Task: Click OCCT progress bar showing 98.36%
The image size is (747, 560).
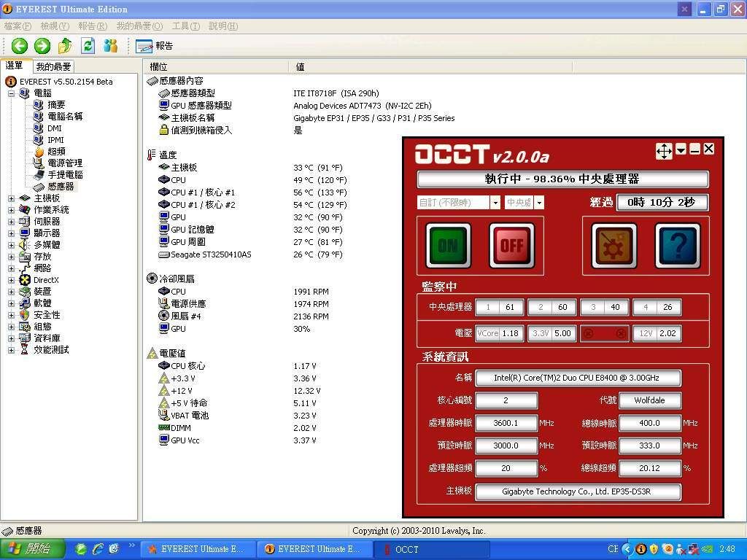Action: coord(562,179)
